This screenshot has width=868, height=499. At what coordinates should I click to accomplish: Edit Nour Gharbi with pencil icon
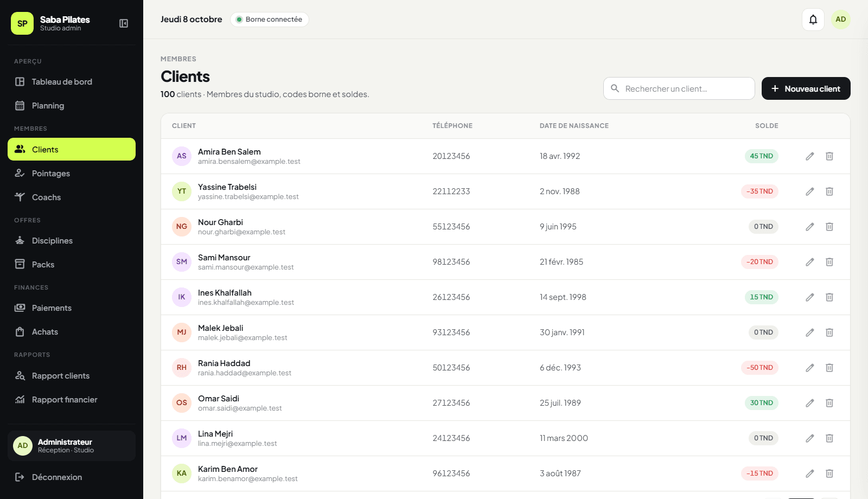[x=810, y=227]
